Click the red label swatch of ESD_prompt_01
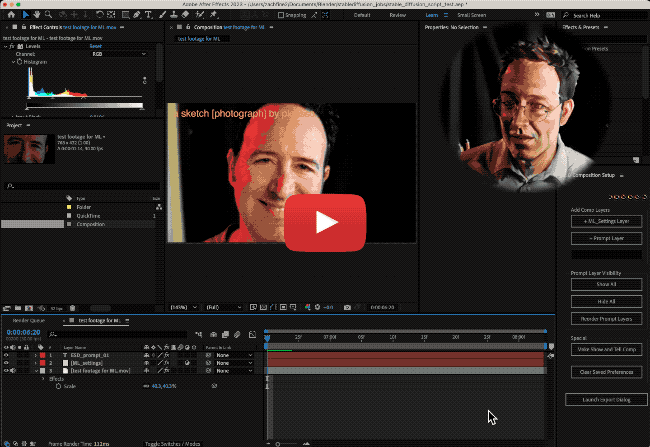650x447 pixels. coord(43,355)
